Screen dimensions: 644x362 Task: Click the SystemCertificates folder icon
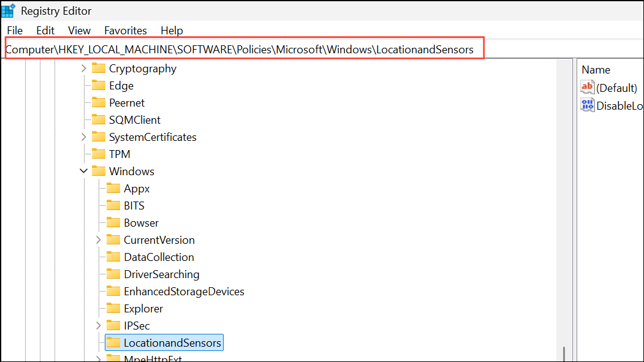(x=99, y=137)
